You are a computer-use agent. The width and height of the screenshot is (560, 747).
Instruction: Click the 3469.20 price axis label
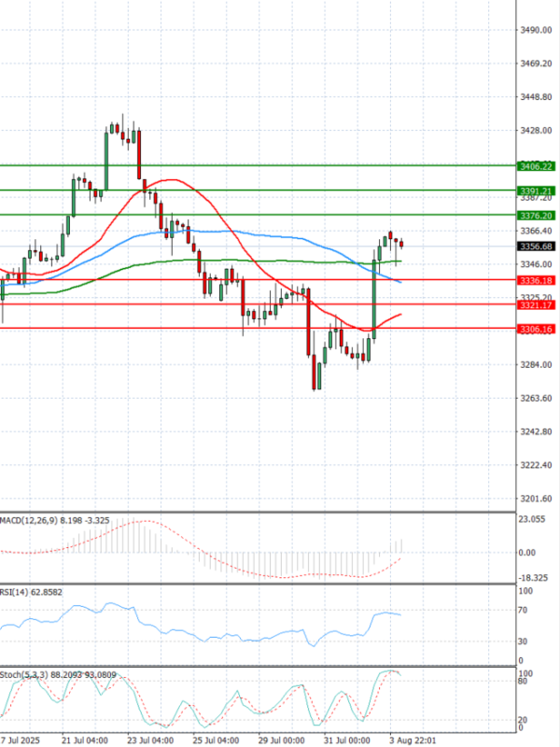[536, 63]
